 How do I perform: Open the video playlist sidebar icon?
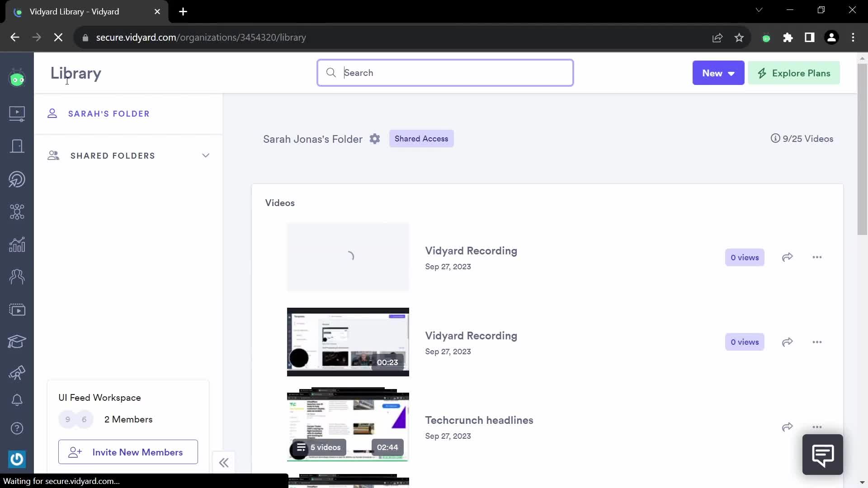coord(17,310)
